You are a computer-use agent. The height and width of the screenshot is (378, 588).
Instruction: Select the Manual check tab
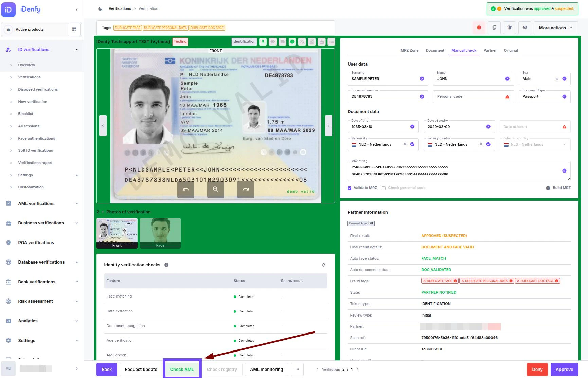tap(464, 50)
